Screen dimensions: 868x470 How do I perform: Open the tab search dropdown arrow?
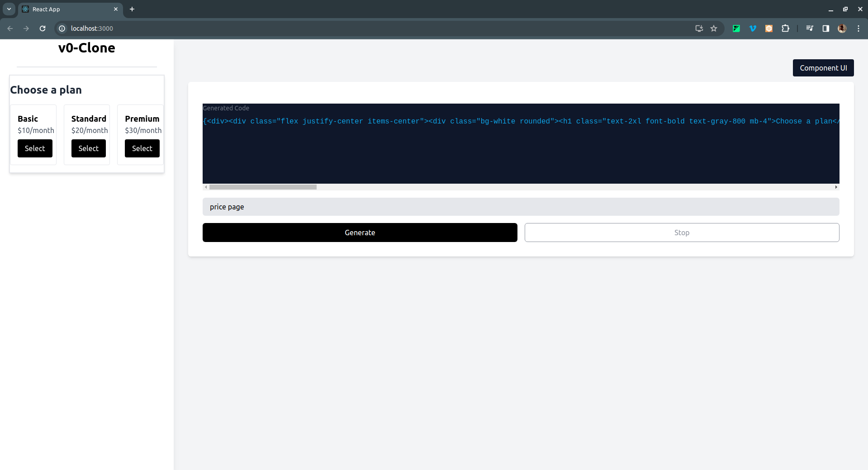coord(9,9)
